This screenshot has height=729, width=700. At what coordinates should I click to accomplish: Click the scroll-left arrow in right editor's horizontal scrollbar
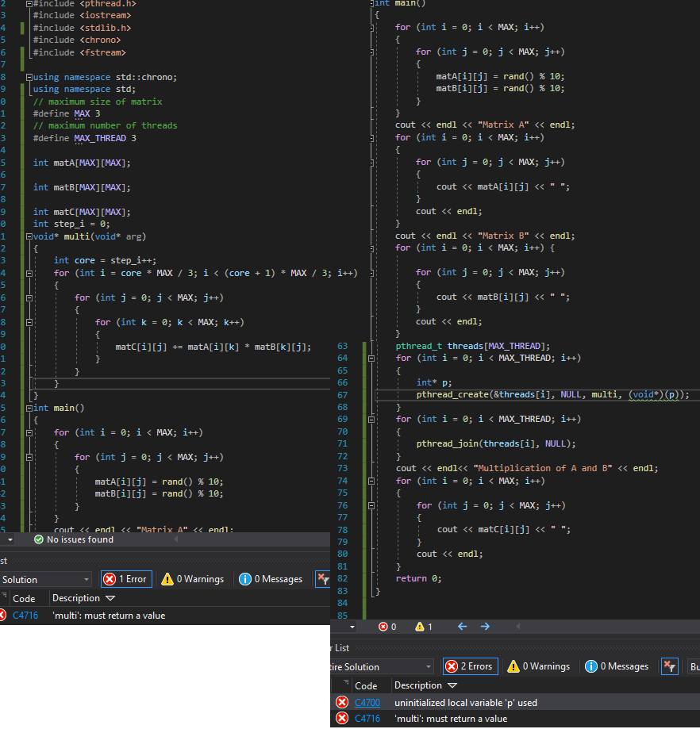tap(518, 627)
